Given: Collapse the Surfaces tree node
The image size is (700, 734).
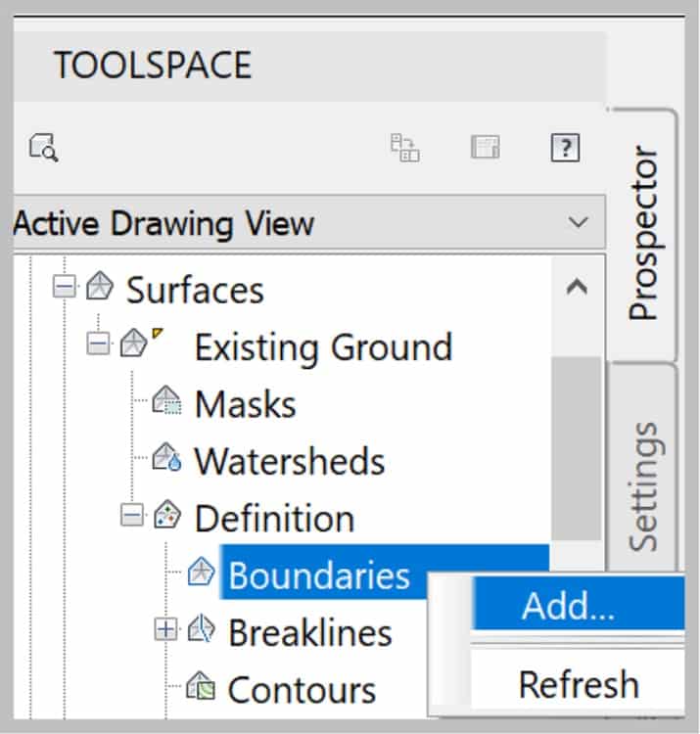Looking at the screenshot, I should coord(65,286).
